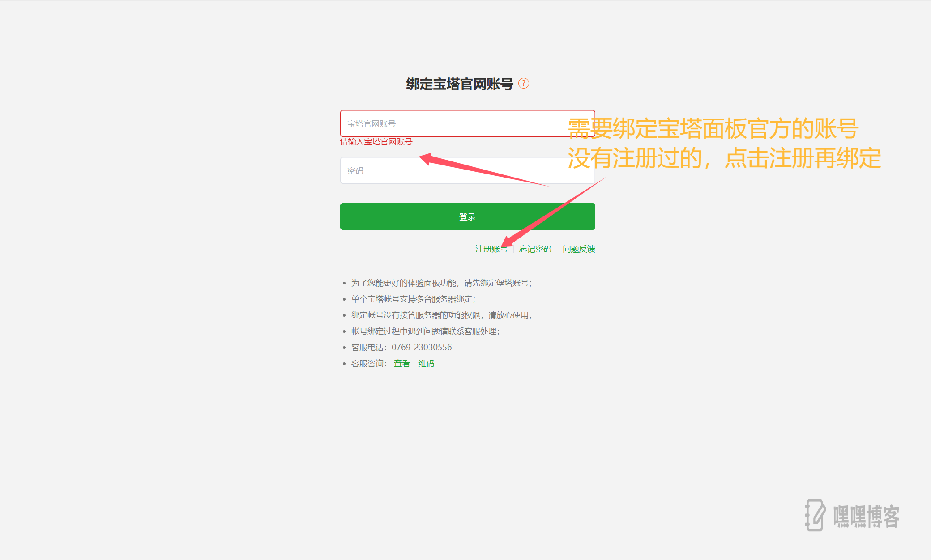Click the 为了您能更好的体验面板功能 bullet text

click(x=441, y=283)
